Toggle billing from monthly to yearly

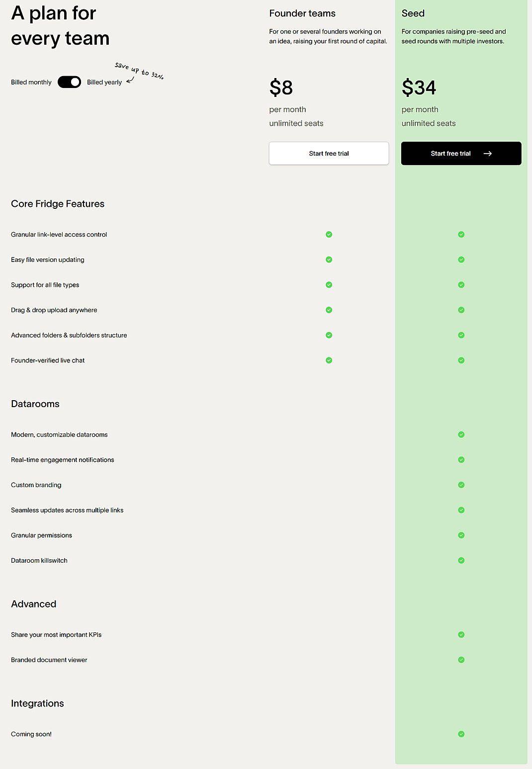click(70, 82)
